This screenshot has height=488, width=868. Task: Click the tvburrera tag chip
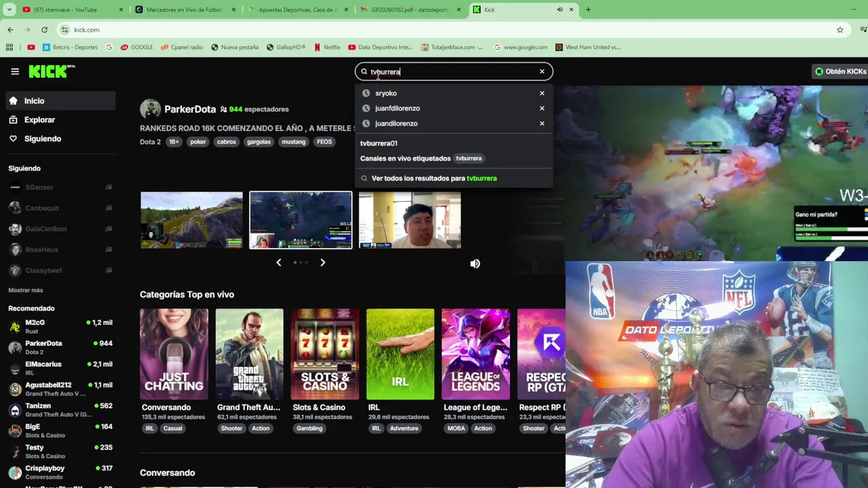469,159
